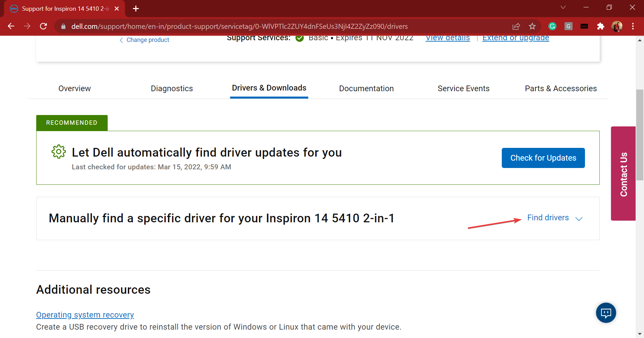Open the Chrome profile avatar
644x338 pixels.
617,26
